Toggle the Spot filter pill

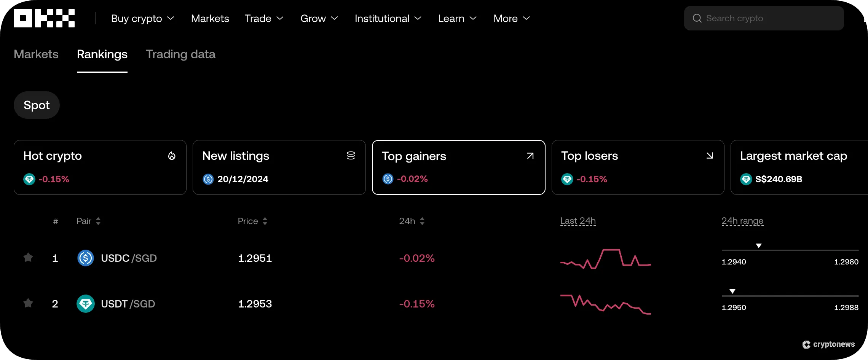37,105
